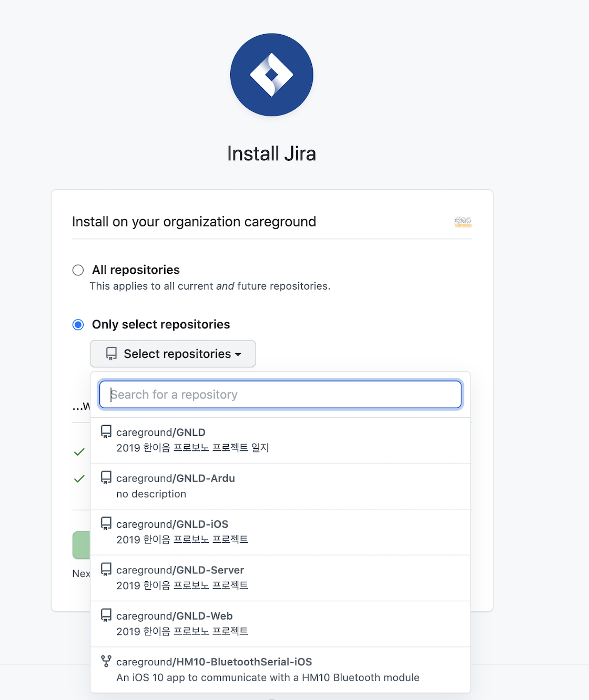This screenshot has width=589, height=700.
Task: Click the repo icon beside GNLD-Web
Action: [x=106, y=615]
